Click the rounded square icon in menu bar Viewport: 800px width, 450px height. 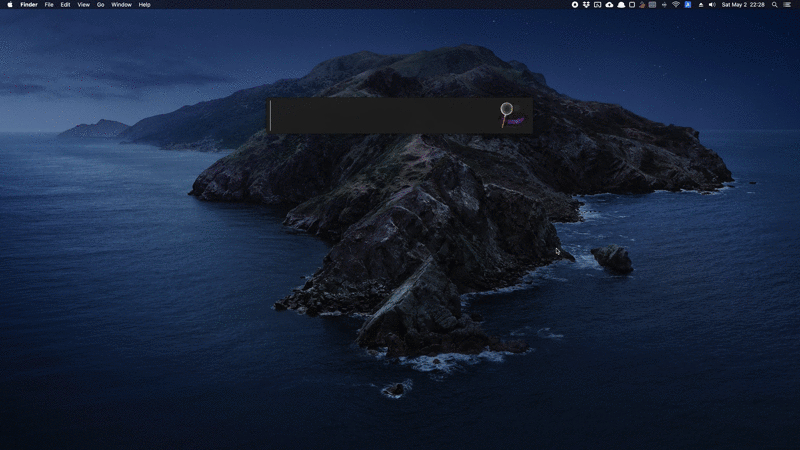(632, 5)
